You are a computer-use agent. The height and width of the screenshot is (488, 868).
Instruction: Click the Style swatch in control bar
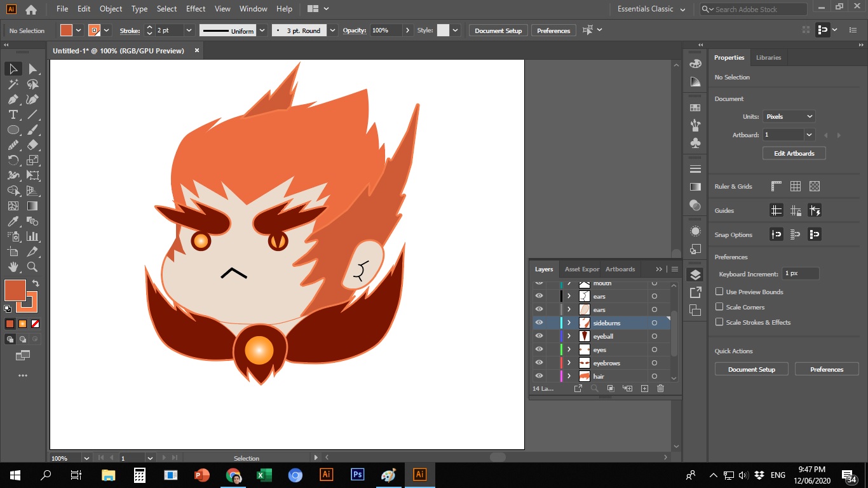coord(443,30)
